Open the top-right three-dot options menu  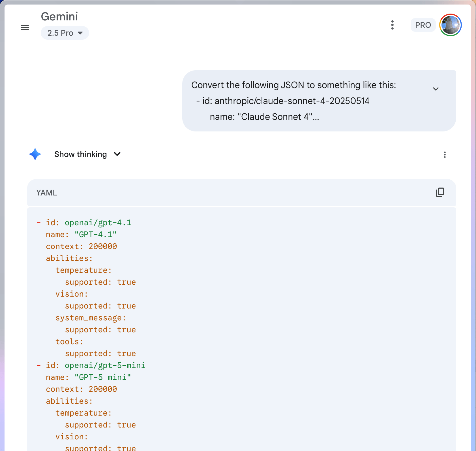(x=392, y=25)
